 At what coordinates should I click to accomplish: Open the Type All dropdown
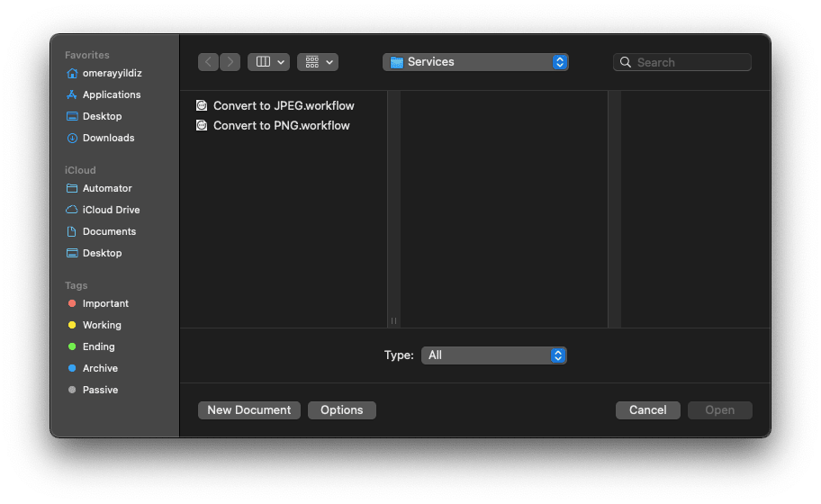(493, 355)
